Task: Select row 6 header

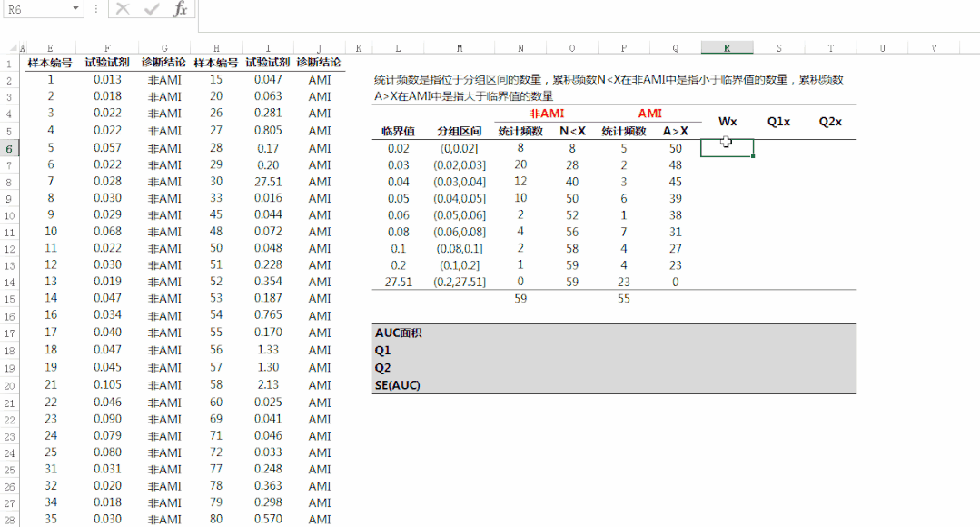Action: coord(8,148)
